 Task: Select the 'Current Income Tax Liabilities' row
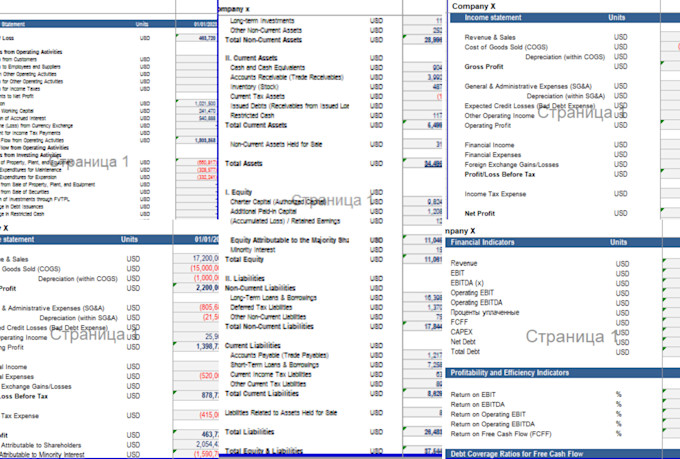click(x=271, y=374)
